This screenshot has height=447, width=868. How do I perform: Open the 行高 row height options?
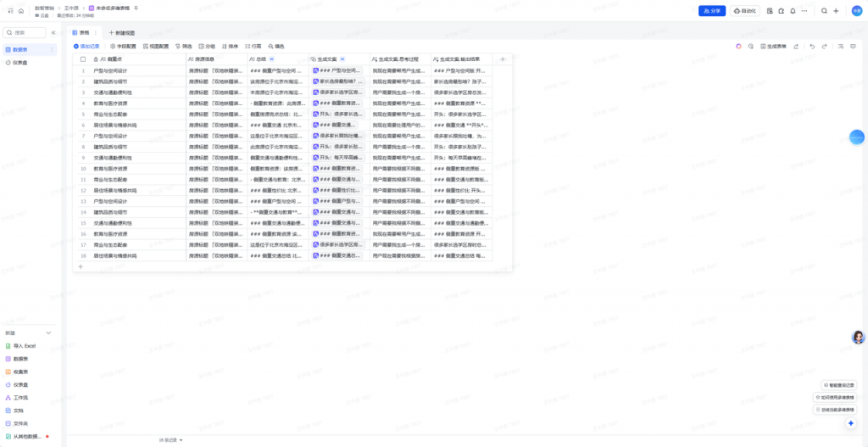(253, 47)
